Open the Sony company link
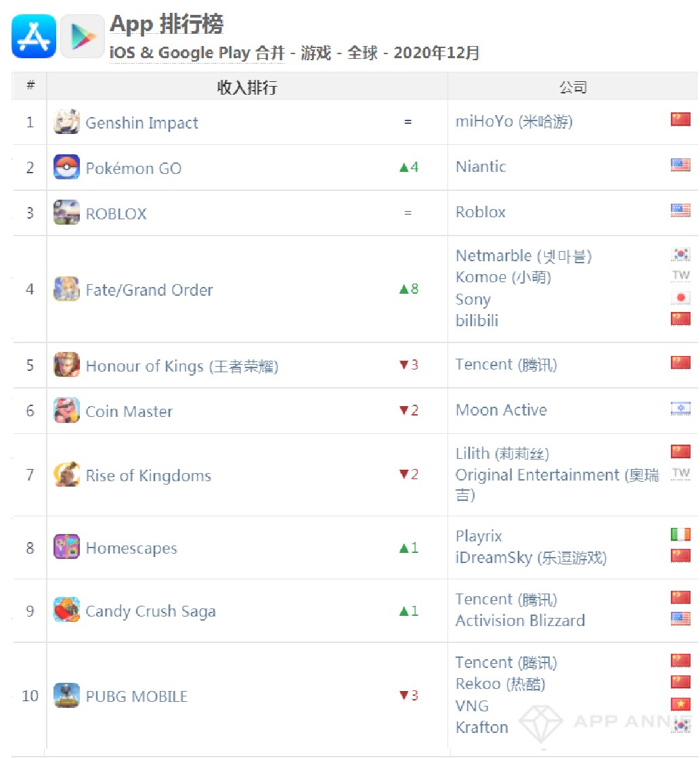 click(x=473, y=299)
